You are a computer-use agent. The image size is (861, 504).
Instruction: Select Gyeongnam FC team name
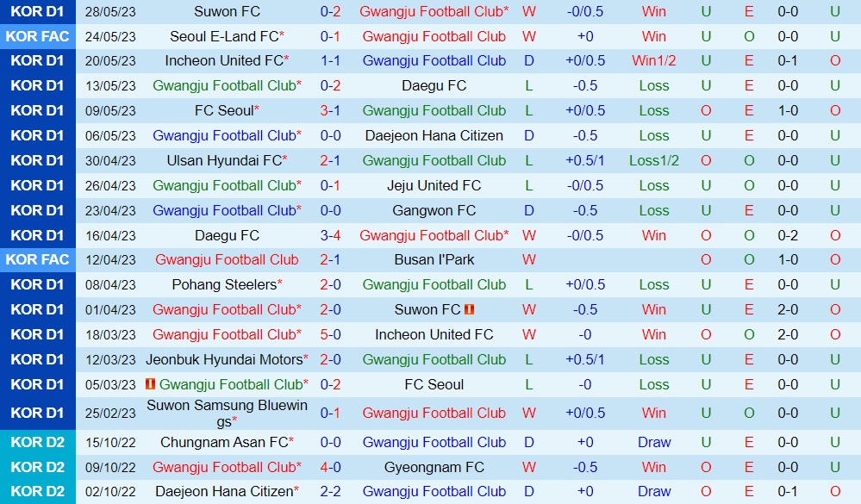[x=433, y=467]
